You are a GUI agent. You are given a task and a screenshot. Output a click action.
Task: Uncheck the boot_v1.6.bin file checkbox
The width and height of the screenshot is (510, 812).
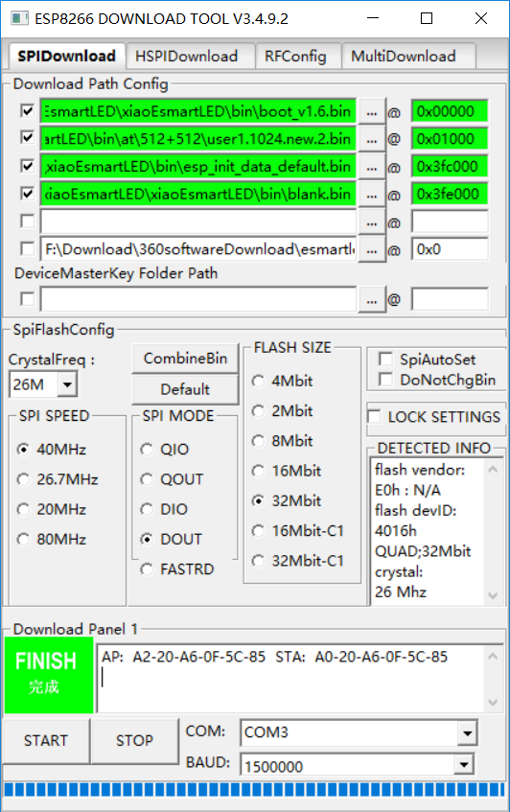click(x=27, y=111)
